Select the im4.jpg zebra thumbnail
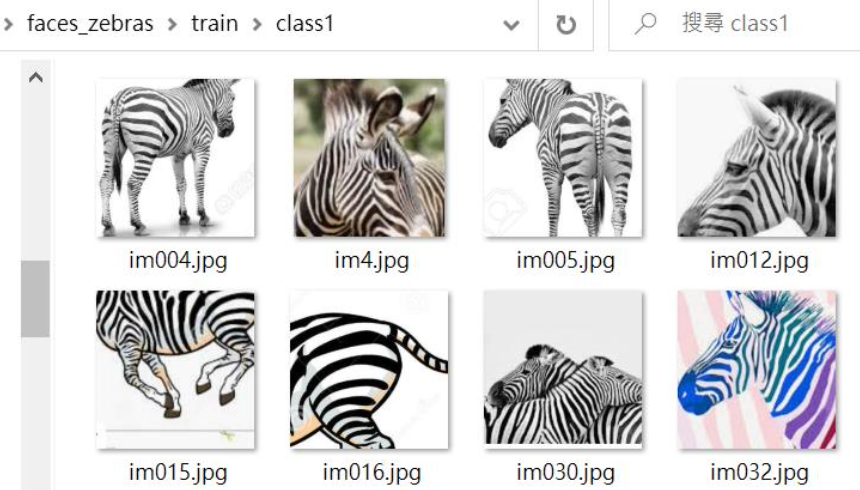 tap(369, 158)
